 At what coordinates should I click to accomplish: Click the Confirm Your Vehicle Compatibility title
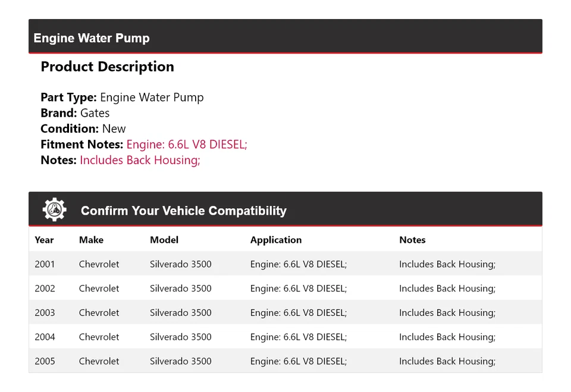point(183,211)
